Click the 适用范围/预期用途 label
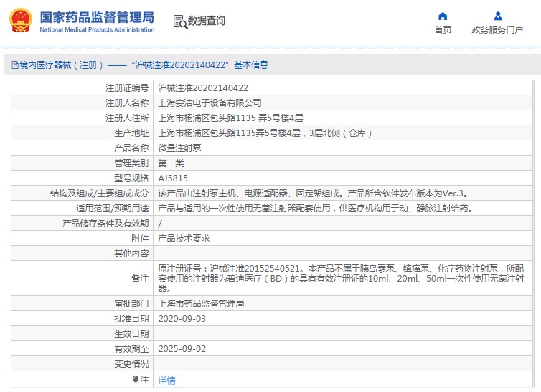The height and width of the screenshot is (392, 541). 113,209
